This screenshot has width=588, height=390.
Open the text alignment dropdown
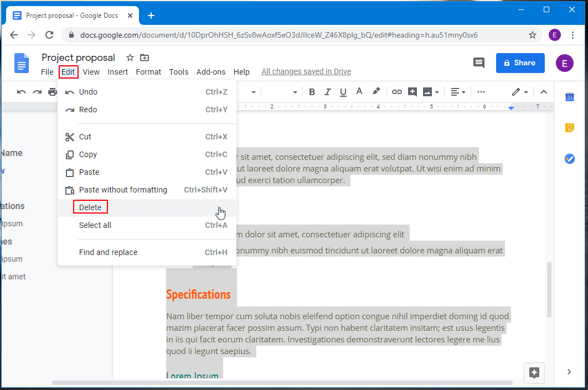pos(458,92)
